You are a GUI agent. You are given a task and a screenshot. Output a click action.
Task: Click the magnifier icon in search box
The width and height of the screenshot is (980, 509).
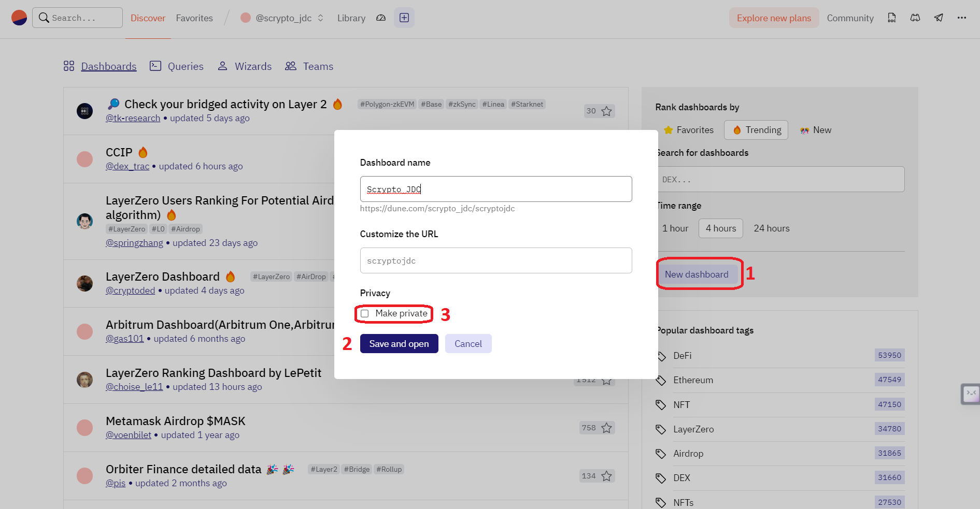tap(44, 18)
